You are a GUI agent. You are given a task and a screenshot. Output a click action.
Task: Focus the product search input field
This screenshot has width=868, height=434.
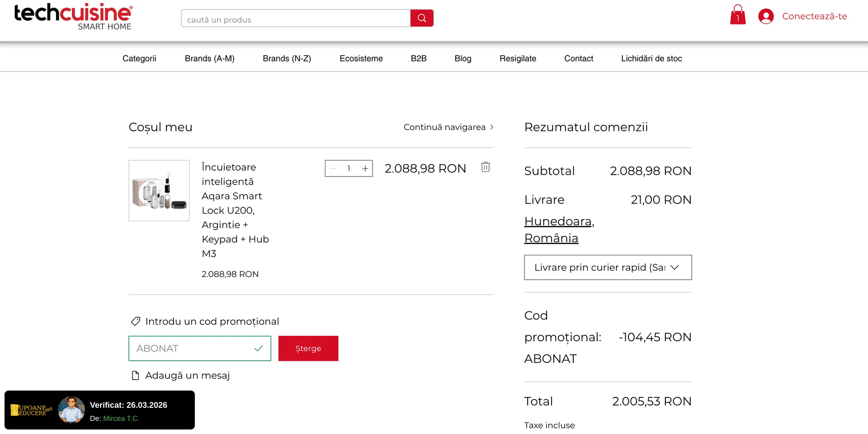pos(296,19)
